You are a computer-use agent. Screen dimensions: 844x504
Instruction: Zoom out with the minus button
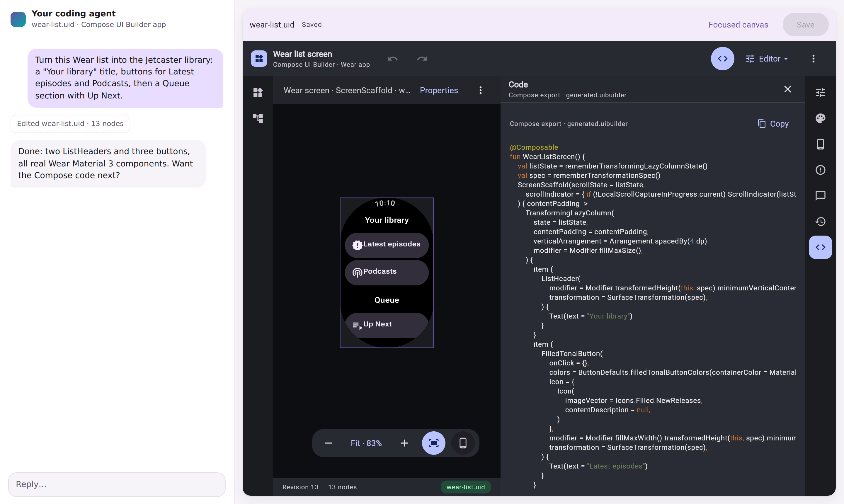328,443
